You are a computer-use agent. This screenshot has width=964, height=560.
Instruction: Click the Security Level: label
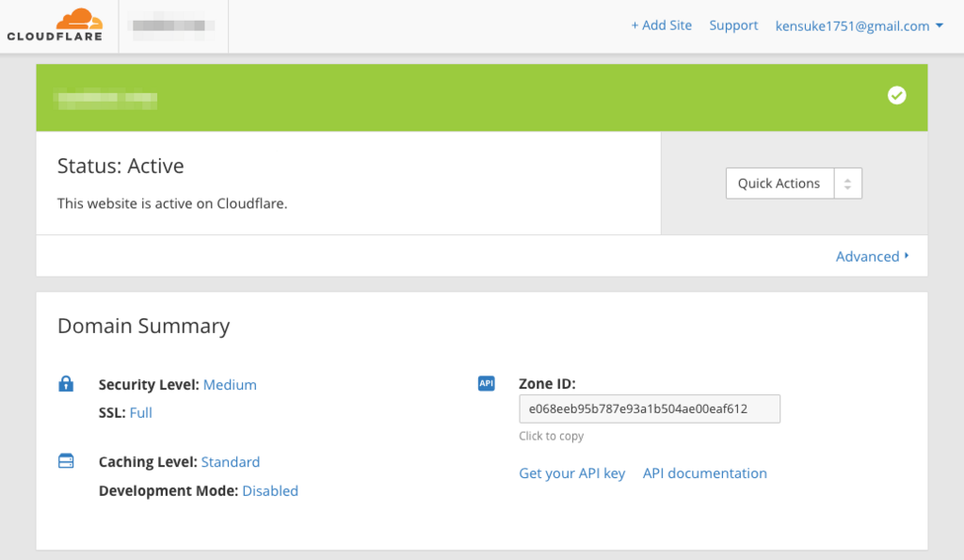pos(149,385)
